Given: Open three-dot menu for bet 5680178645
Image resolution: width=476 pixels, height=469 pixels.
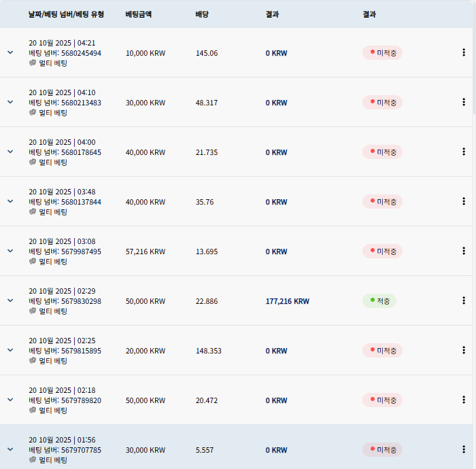Looking at the screenshot, I should pos(464,152).
